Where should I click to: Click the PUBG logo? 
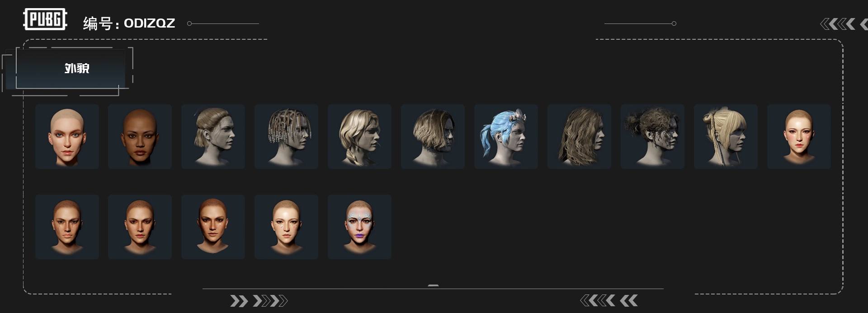tap(45, 19)
